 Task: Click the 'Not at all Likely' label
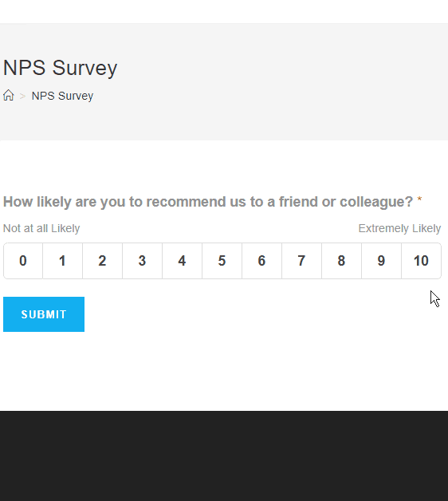coord(41,228)
